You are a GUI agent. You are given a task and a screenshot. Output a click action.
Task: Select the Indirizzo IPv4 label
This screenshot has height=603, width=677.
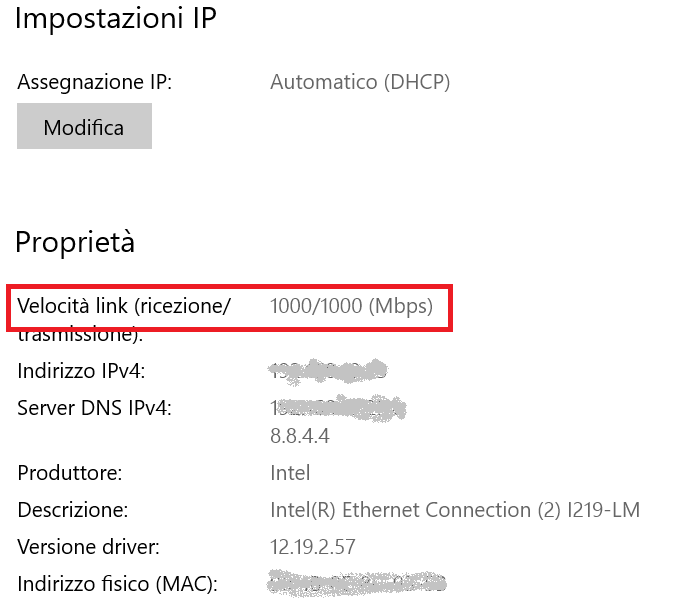click(x=82, y=372)
